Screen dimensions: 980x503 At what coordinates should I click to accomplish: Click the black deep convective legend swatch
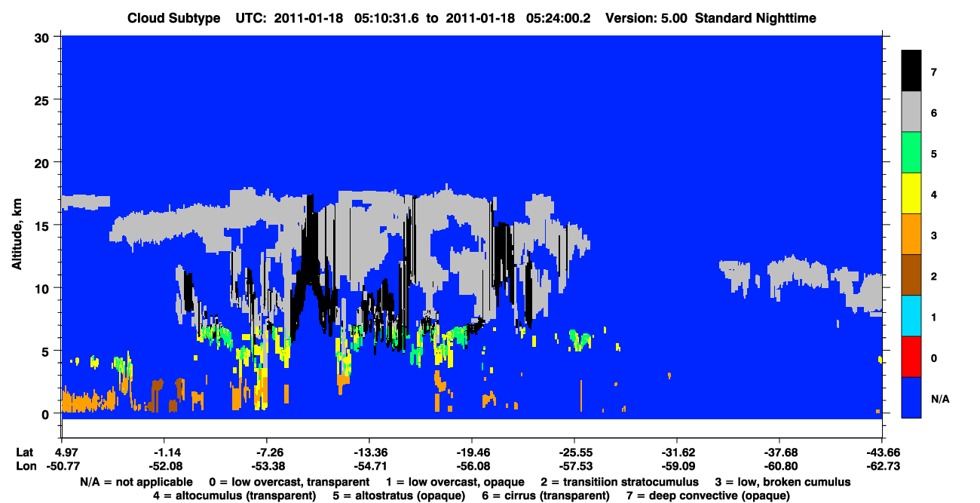coord(911,72)
